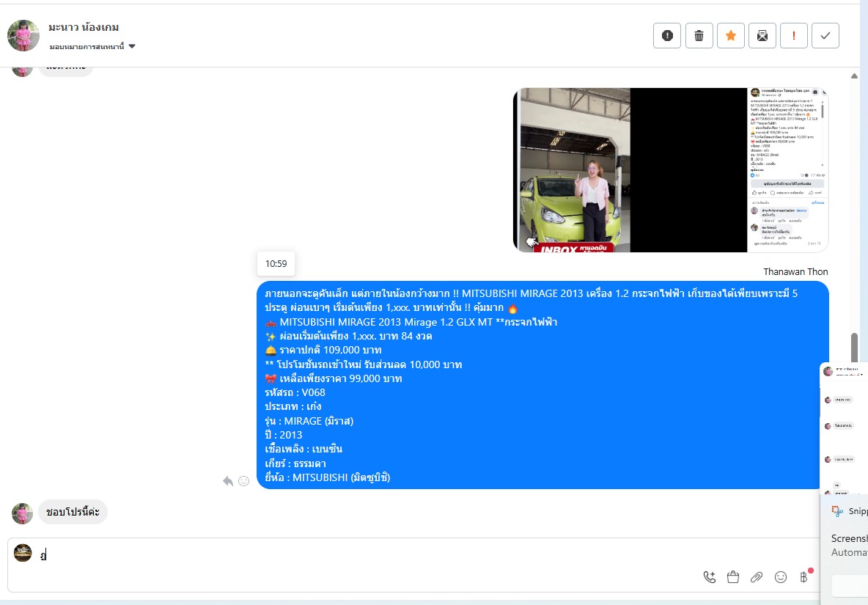React to message with emoji icon
This screenshot has width=868, height=605.
pos(243,481)
